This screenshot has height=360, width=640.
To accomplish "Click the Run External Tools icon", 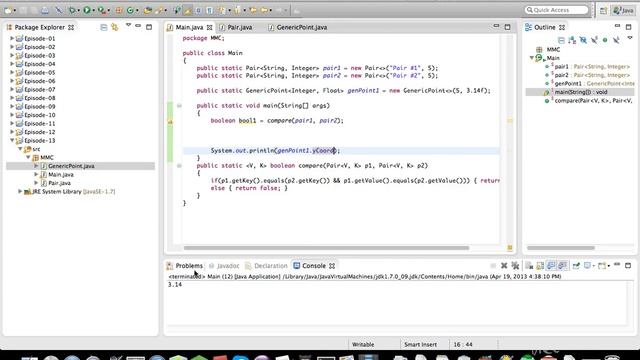I will (x=101, y=10).
